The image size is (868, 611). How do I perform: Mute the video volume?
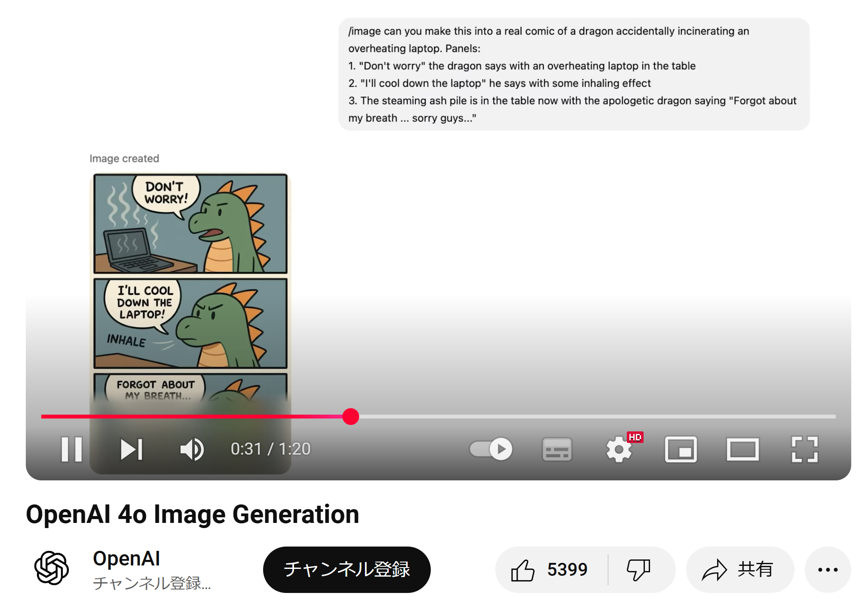coord(192,449)
